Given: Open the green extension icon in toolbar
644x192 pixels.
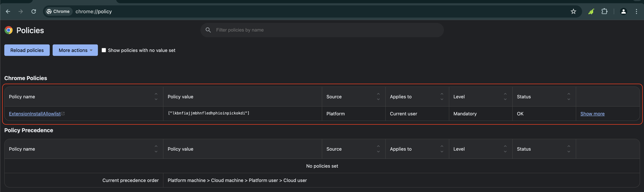Looking at the screenshot, I should tap(591, 11).
